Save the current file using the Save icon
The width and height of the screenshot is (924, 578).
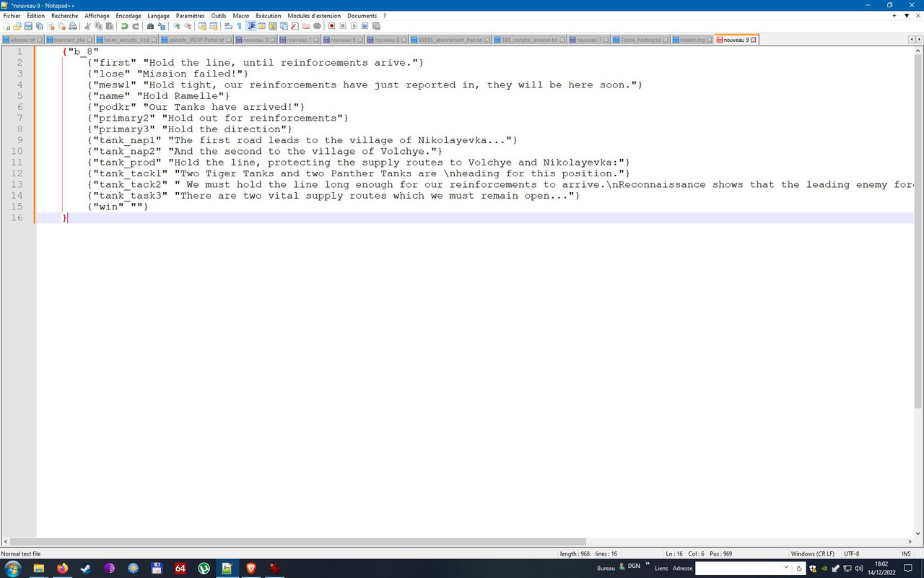pyautogui.click(x=28, y=26)
